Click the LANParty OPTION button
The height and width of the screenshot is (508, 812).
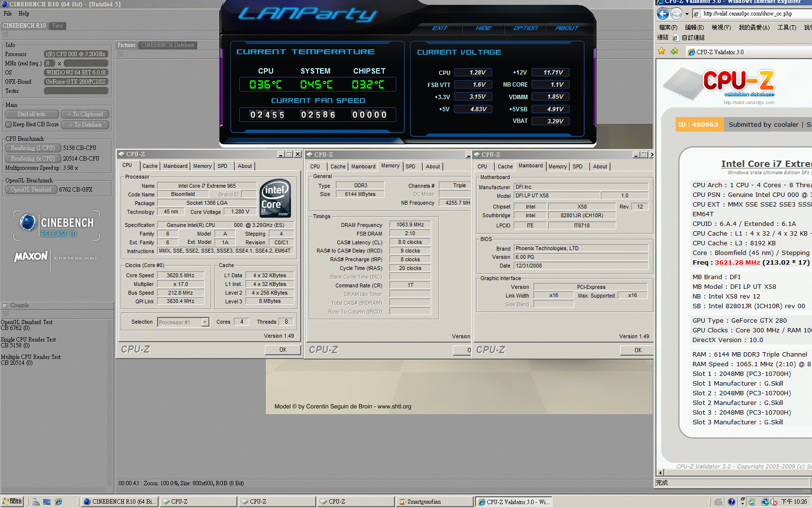point(525,28)
